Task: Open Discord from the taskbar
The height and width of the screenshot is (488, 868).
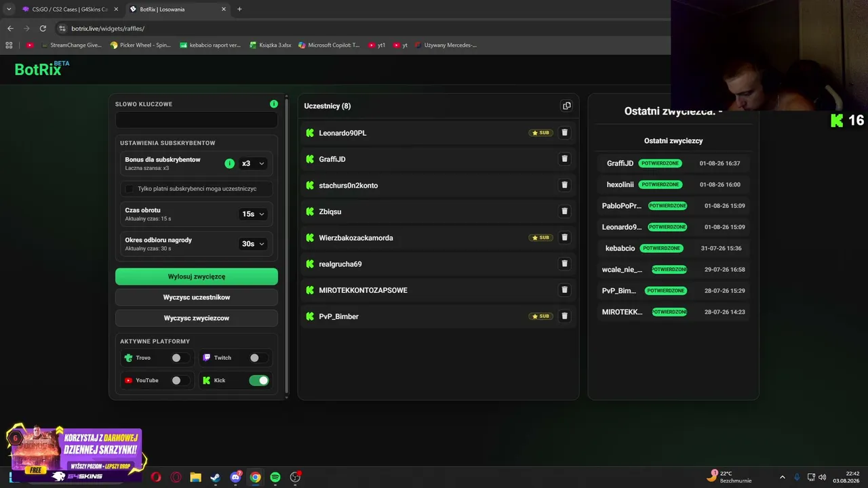Action: (235, 477)
